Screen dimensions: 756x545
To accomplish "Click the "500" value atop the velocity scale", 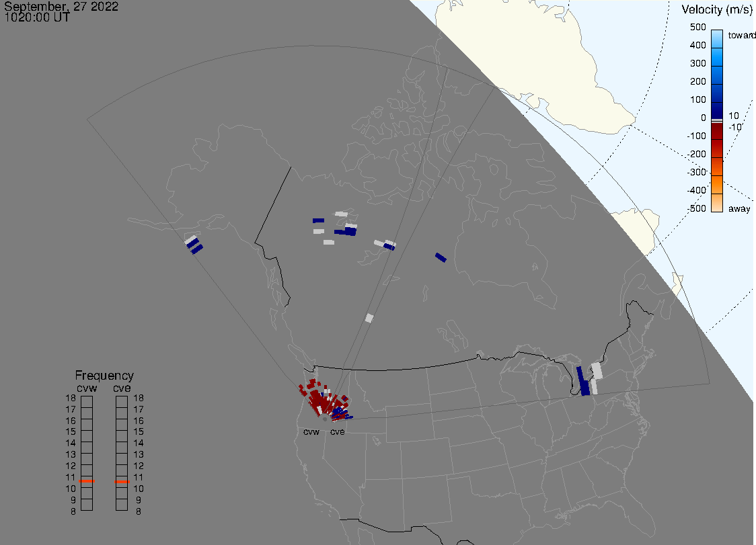I will click(697, 27).
